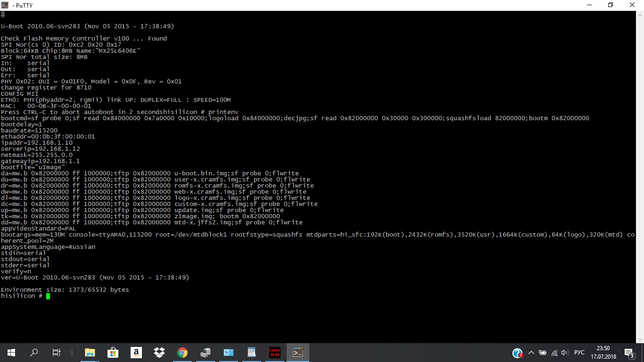
Task: Open the Cisco TFTP server window
Action: click(274, 353)
